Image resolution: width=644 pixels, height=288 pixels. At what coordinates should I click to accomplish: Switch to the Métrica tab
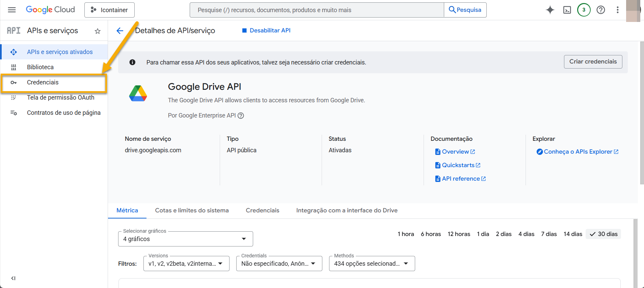(127, 210)
